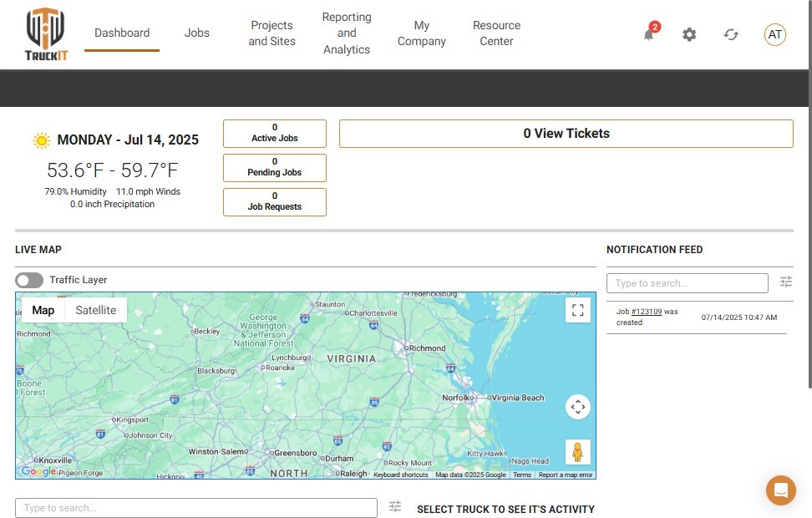Open the map Terms link
Viewport: 812px width, 518px height.
522,475
